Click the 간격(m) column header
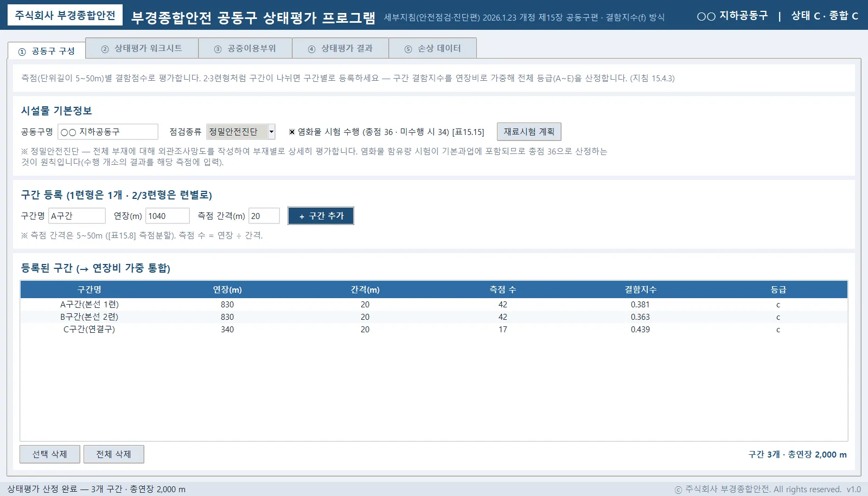 (365, 289)
